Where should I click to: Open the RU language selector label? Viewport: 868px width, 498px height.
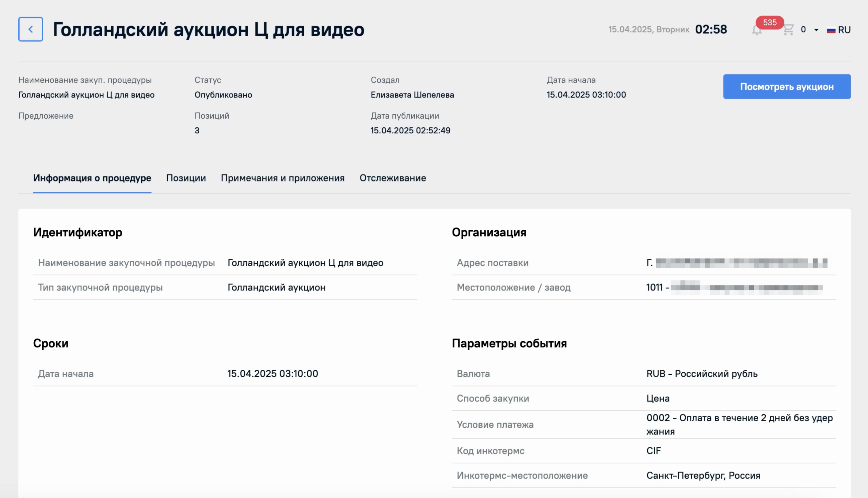844,30
